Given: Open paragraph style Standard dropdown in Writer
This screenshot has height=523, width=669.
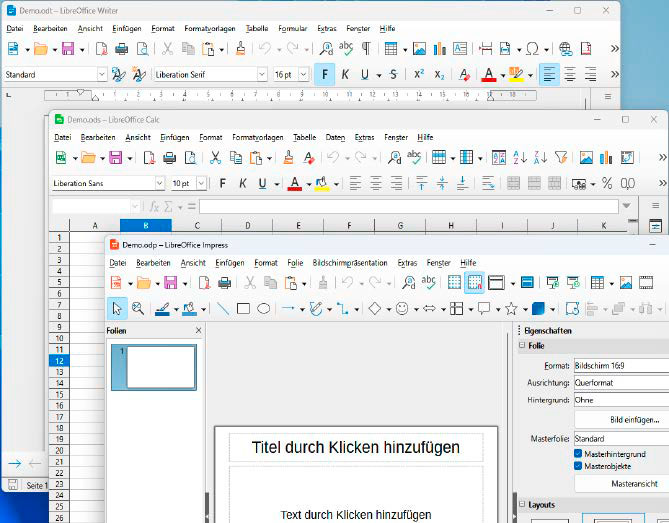Looking at the screenshot, I should pyautogui.click(x=102, y=75).
